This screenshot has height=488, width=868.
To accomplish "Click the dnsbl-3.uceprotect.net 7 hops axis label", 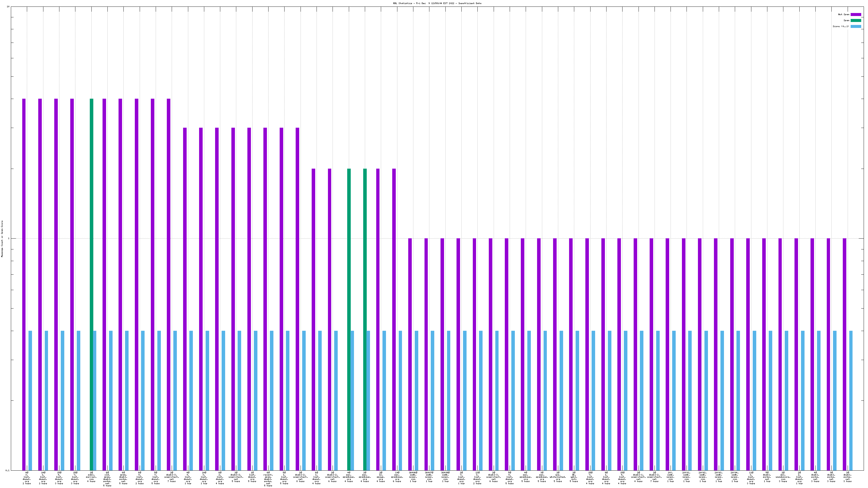I will click(171, 477).
